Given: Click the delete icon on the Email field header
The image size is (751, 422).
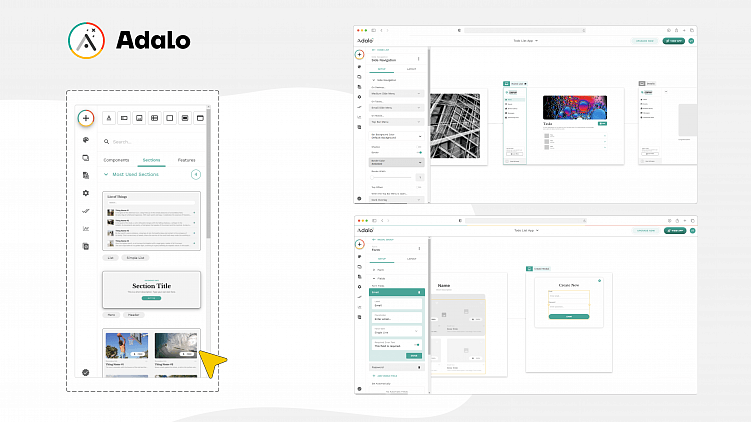Looking at the screenshot, I should coord(419,292).
